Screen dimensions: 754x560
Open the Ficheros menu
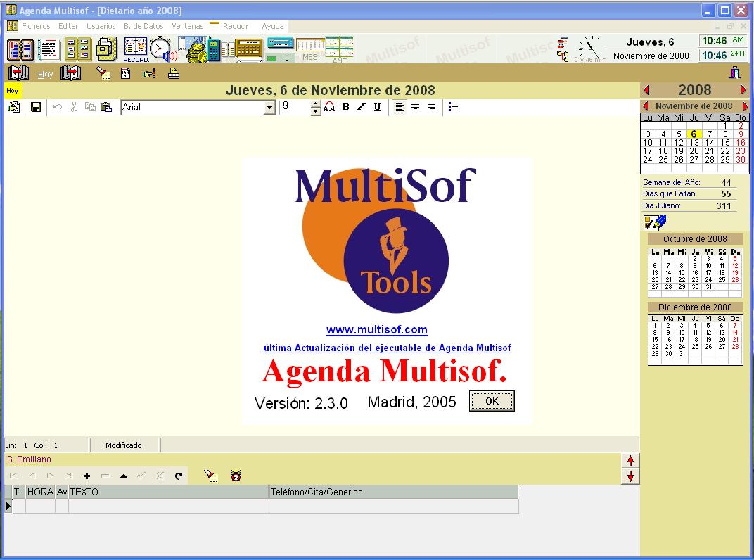tap(36, 26)
